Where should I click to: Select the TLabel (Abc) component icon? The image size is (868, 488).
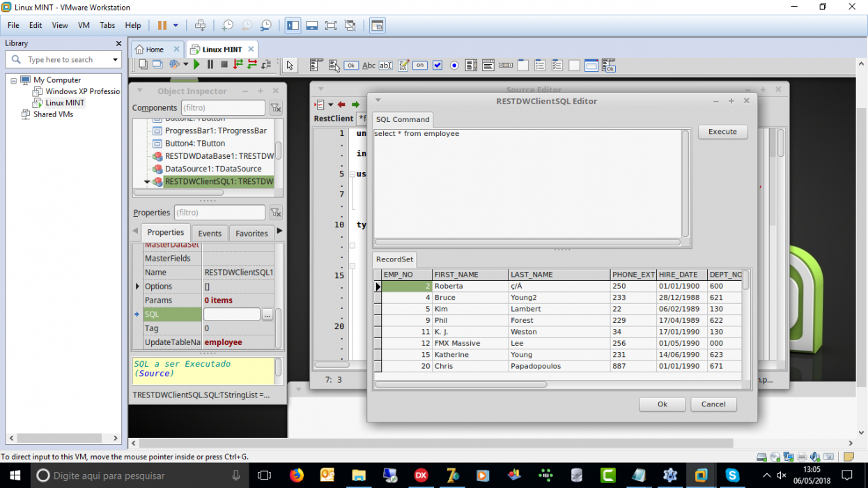click(369, 66)
